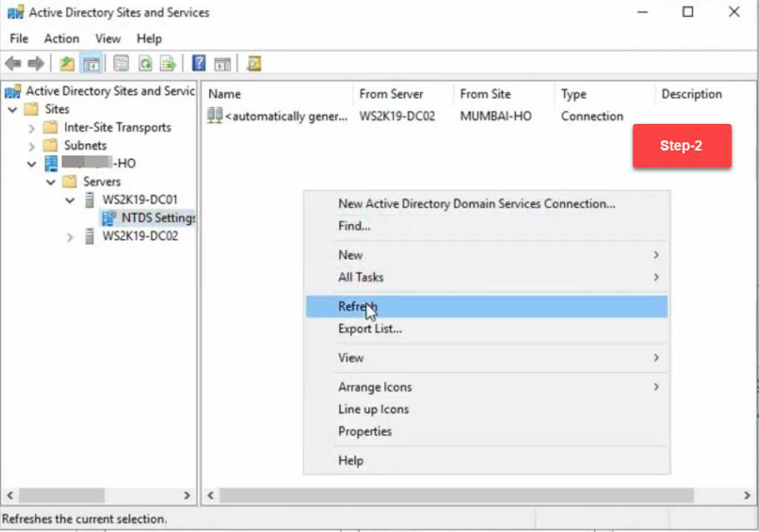The height and width of the screenshot is (532, 759).
Task: Open the All Tasks submenu
Action: coord(486,277)
